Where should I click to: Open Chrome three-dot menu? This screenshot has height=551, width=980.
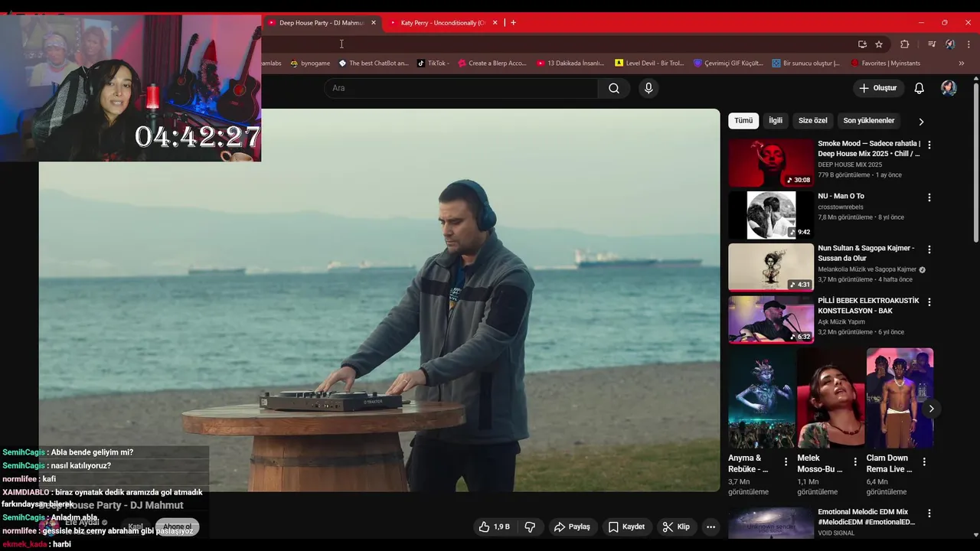click(969, 44)
